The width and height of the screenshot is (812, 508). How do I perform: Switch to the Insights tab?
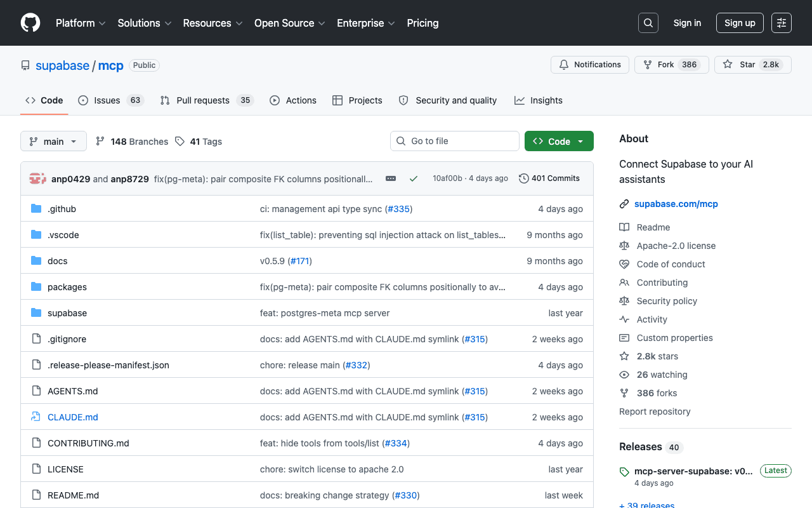coord(539,100)
